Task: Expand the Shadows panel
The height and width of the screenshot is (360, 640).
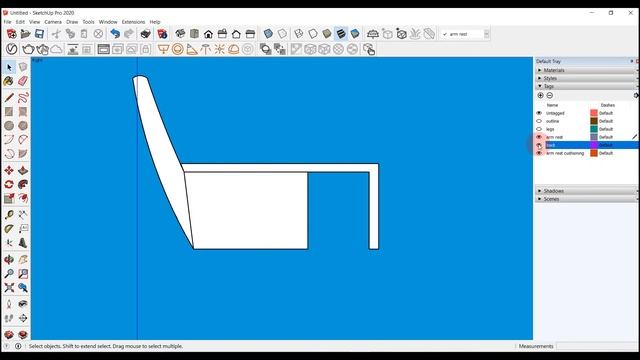Action: pos(586,191)
